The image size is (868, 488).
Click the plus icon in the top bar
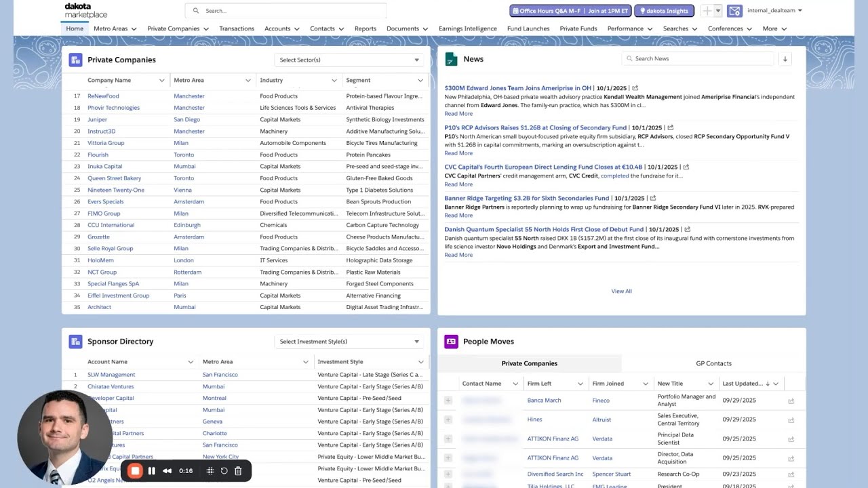coord(707,11)
